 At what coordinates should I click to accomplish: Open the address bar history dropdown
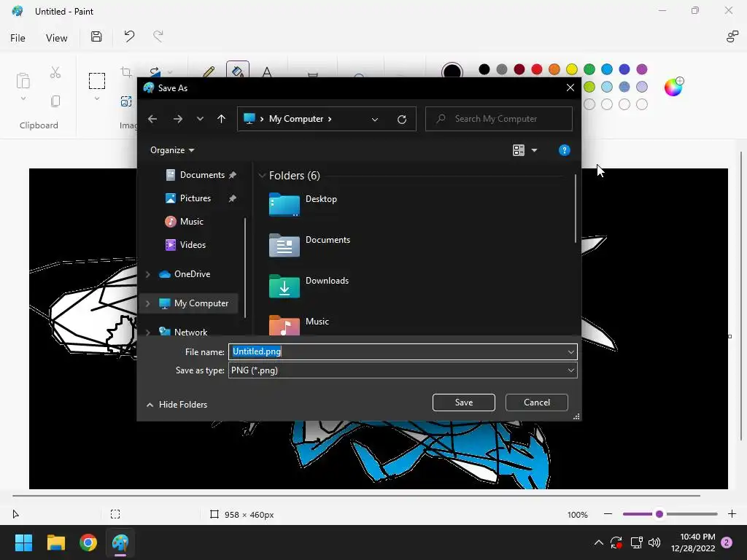(x=375, y=120)
